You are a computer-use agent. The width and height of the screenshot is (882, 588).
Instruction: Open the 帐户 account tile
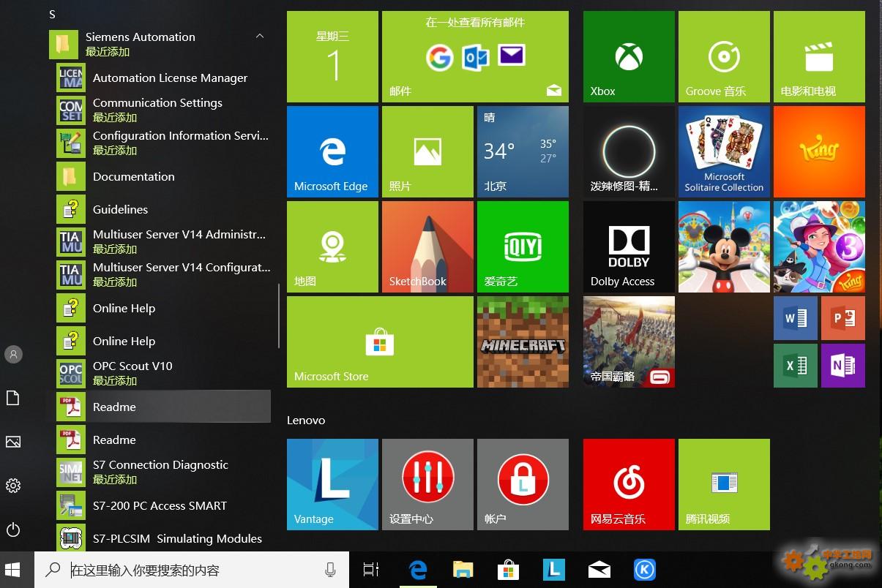point(523,484)
